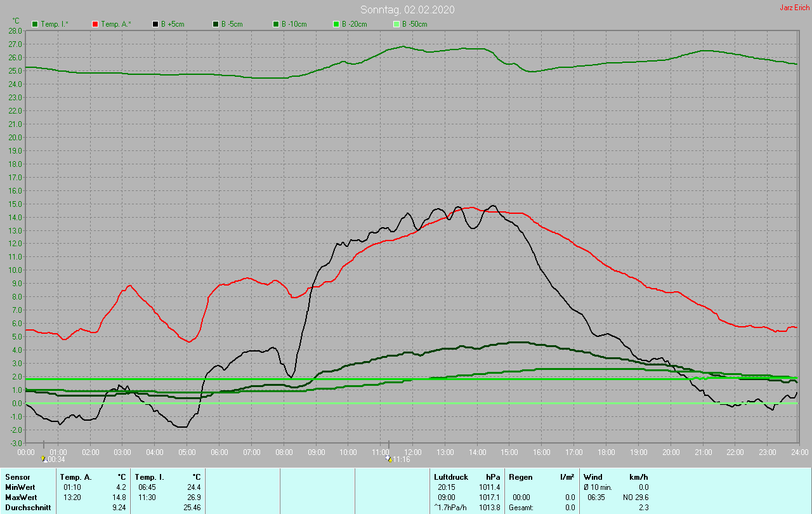Select the Temp. I. column header
Image resolution: width=812 pixels, height=514 pixels.
149,477
